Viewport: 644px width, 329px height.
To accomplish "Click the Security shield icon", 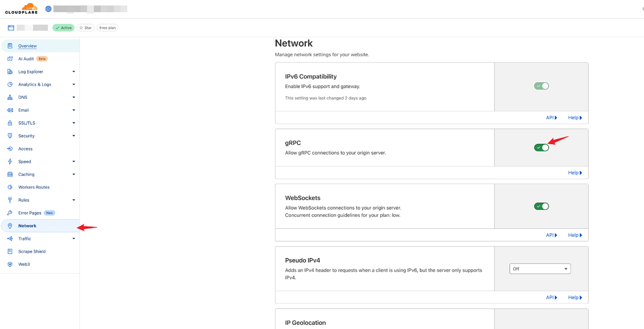I will tap(10, 135).
